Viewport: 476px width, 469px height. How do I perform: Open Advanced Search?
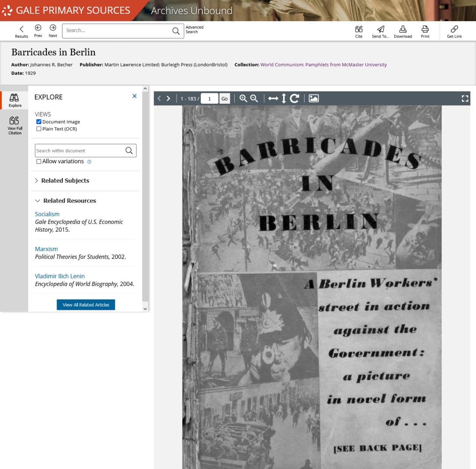tap(194, 29)
